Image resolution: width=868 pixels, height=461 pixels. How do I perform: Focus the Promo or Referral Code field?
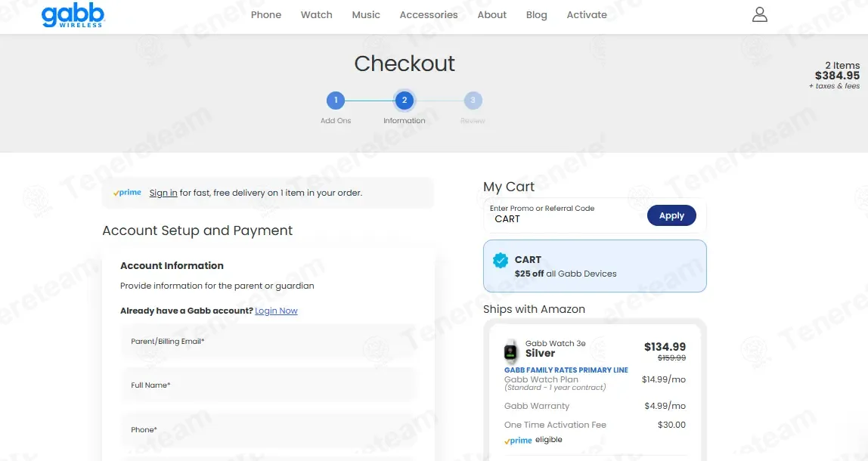point(566,215)
